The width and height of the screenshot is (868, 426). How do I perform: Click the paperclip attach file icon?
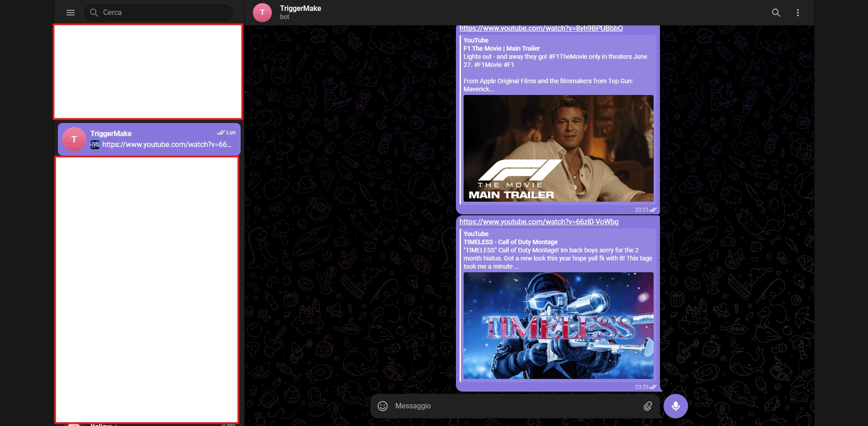(648, 406)
